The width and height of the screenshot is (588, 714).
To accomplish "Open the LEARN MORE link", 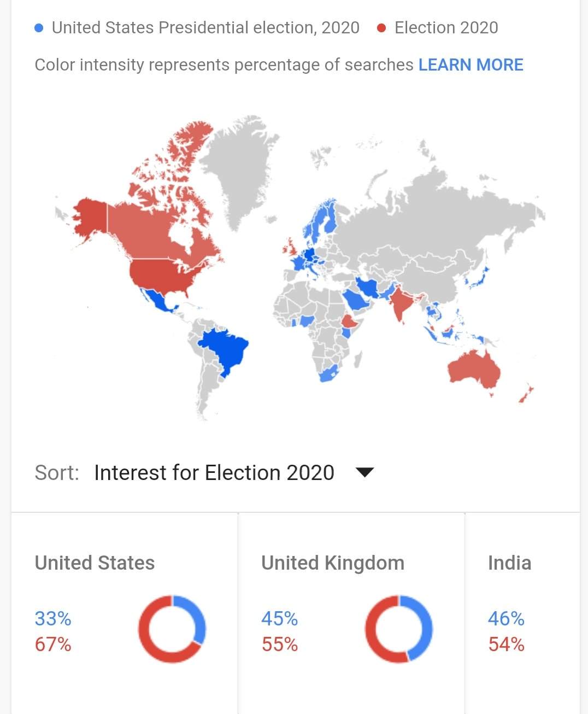I will point(471,65).
